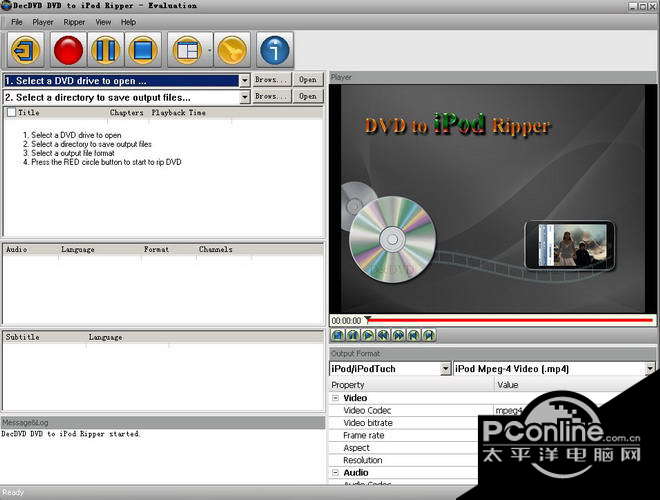The width and height of the screenshot is (660, 500).
Task: Pause ripping with the yellow pause icon
Action: point(106,50)
